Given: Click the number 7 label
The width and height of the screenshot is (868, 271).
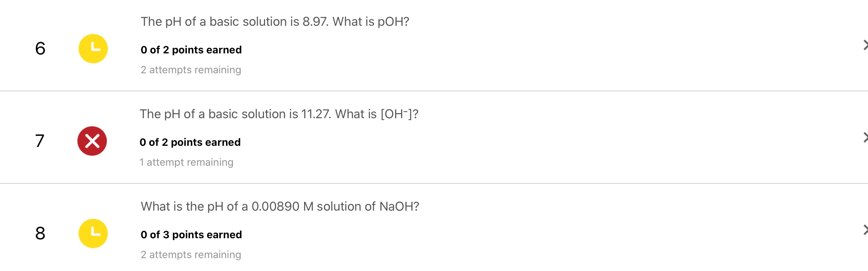Looking at the screenshot, I should [41, 140].
